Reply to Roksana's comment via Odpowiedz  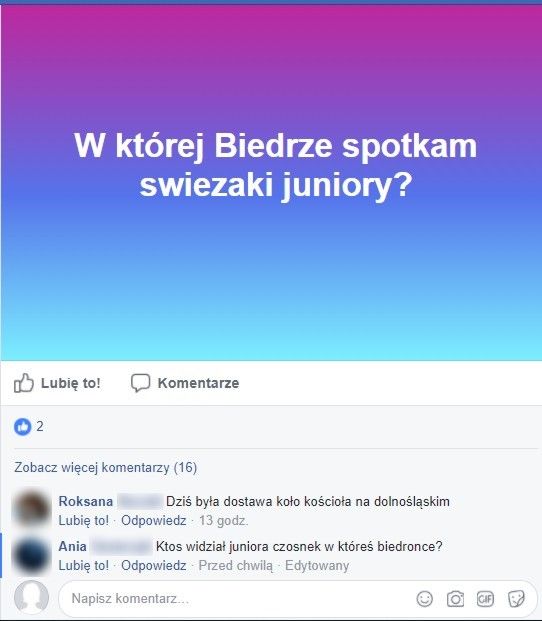tap(154, 520)
